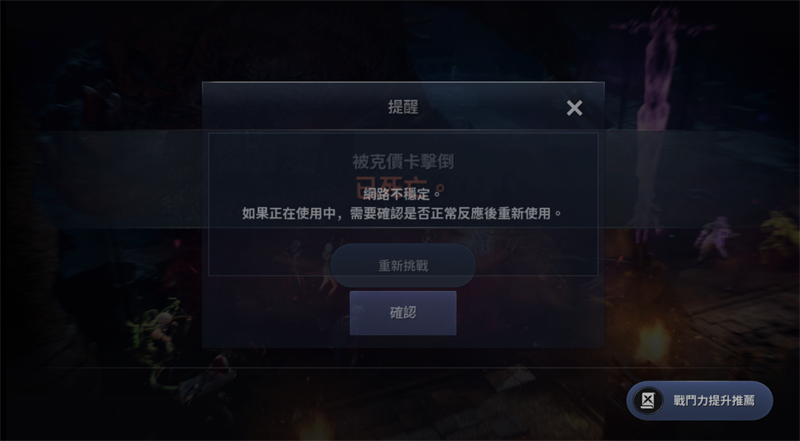Click the faded 被克價卡擊倒 defeat text

click(x=403, y=162)
